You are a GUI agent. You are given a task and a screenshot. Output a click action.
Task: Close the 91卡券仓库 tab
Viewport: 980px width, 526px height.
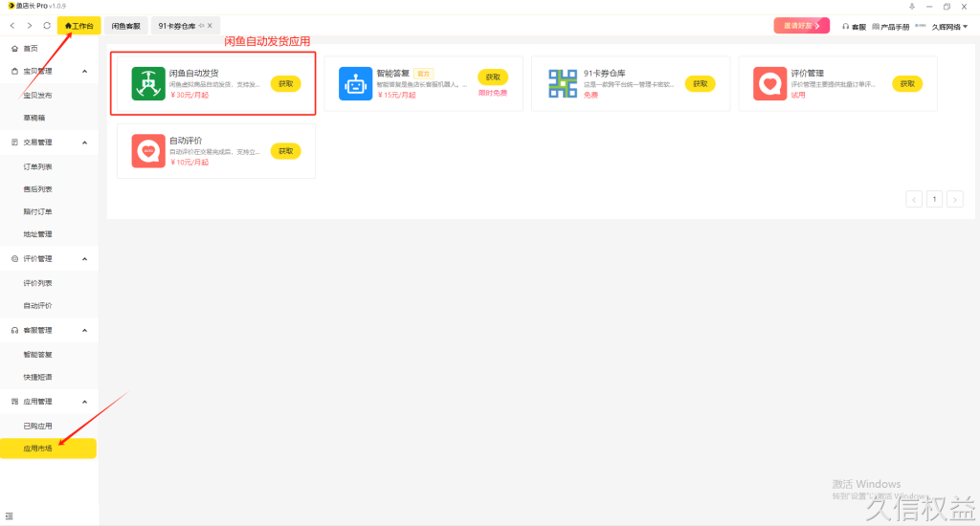tap(210, 26)
